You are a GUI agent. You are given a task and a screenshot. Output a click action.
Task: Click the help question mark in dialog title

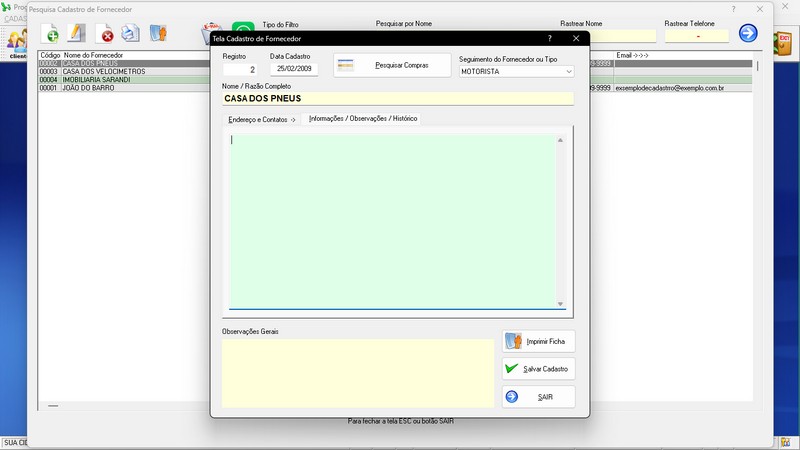(x=549, y=38)
